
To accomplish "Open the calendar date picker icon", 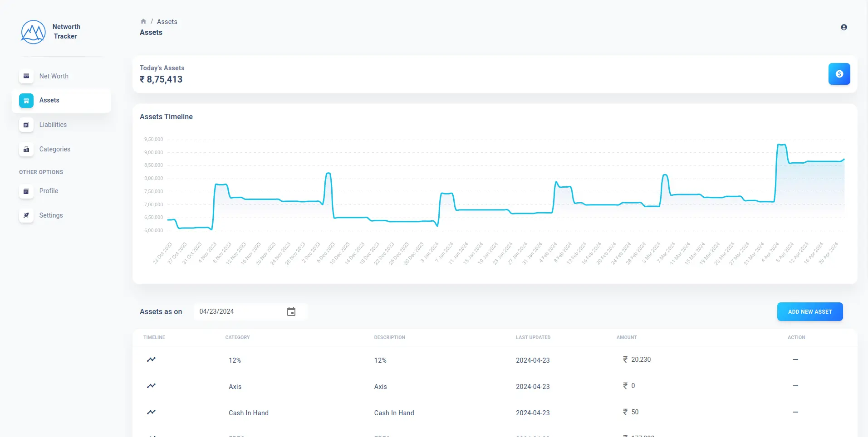I will 291,311.
